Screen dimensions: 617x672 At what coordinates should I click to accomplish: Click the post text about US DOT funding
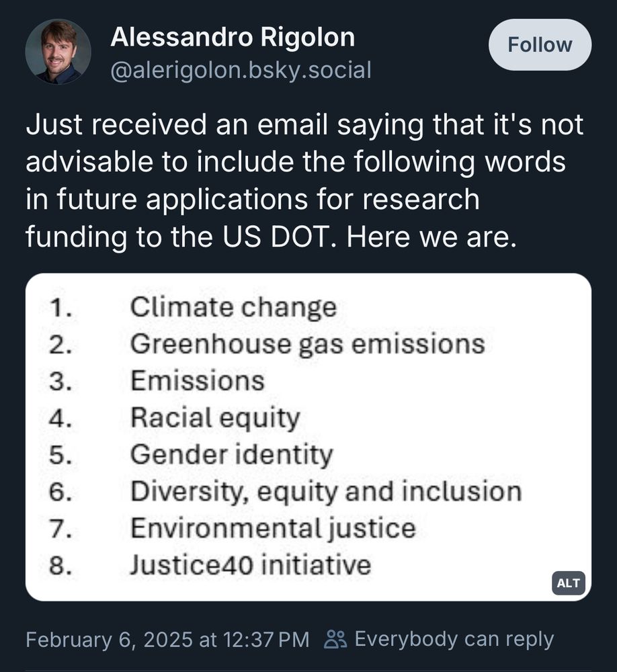coord(304,180)
